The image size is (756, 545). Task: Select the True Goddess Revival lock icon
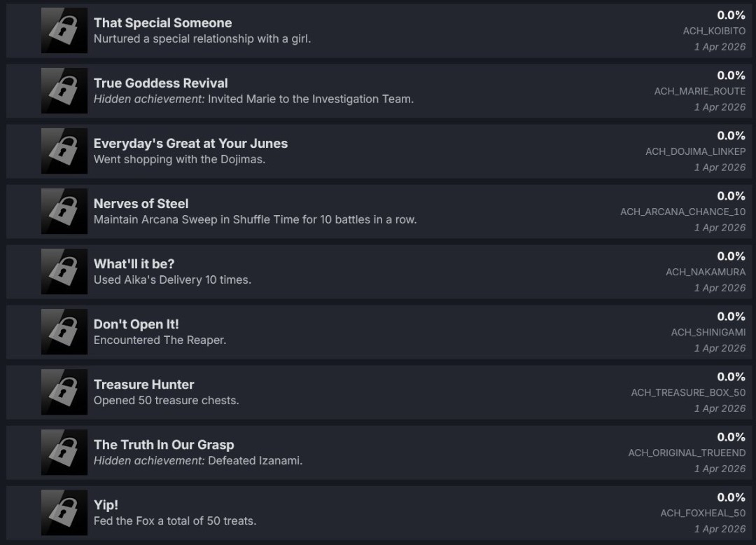coord(64,91)
